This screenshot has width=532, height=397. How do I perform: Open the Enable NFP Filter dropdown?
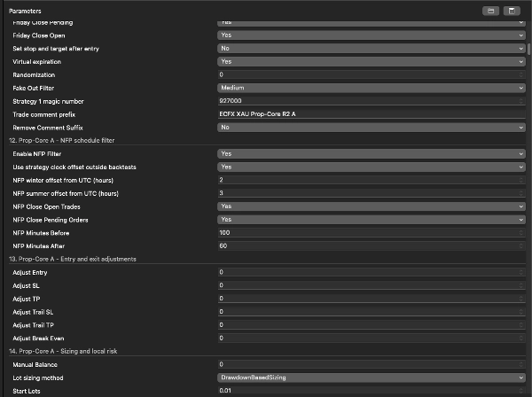[x=372, y=154]
